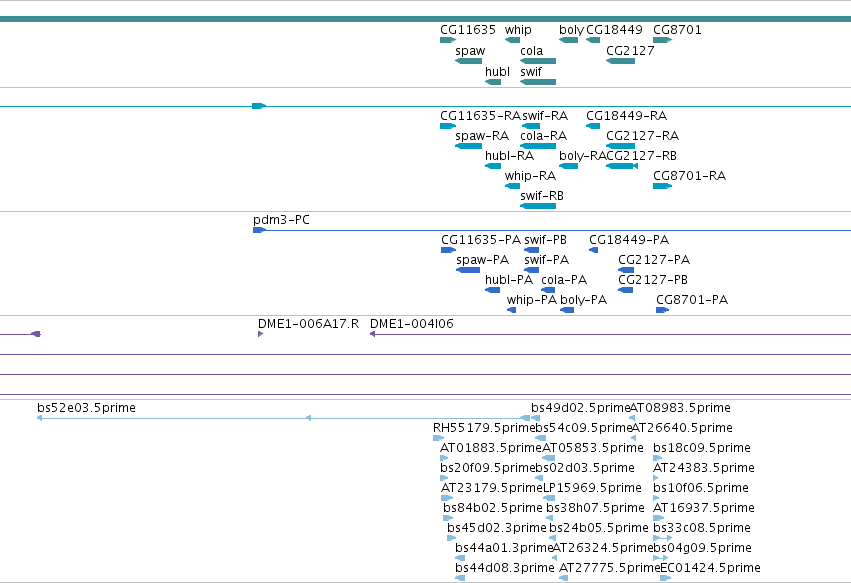Click the CG2127 gene feature
The image size is (851, 583).
pyautogui.click(x=620, y=61)
